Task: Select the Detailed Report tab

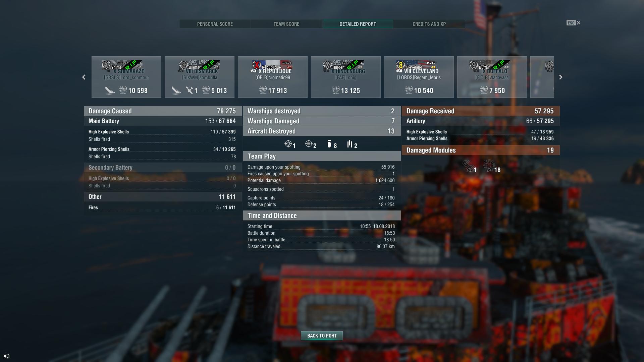Action: (358, 24)
